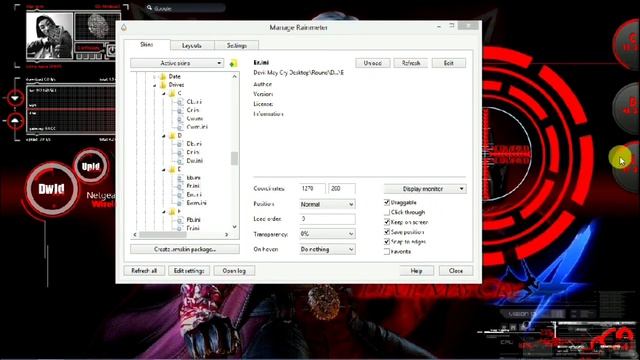Enable the Click through checkbox

[387, 212]
